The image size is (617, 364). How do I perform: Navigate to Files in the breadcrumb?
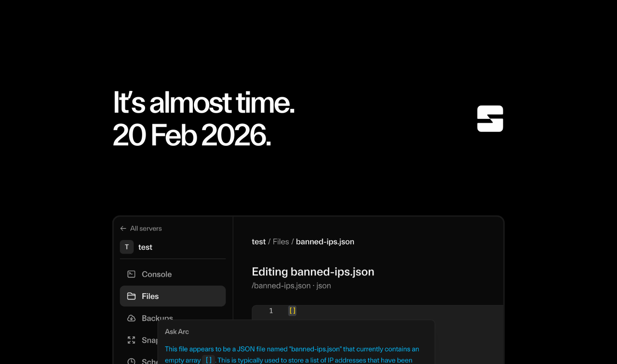(281, 242)
